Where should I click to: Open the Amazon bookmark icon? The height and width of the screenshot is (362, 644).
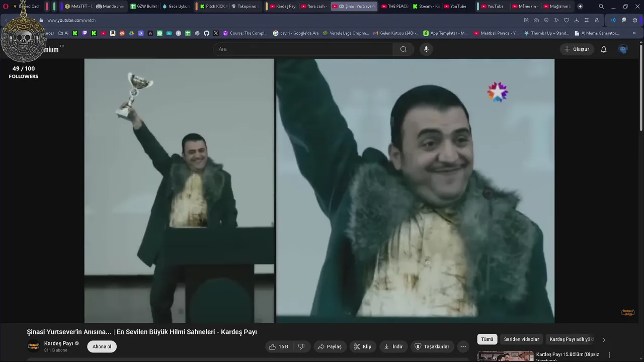point(113,33)
